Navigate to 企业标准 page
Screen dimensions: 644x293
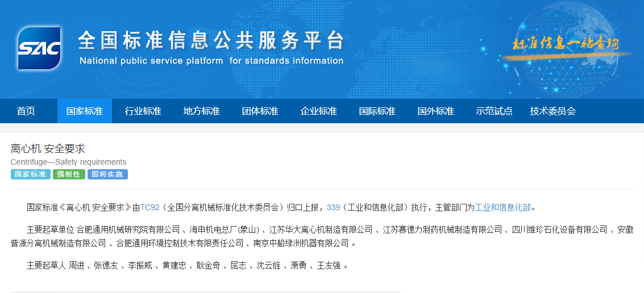coord(319,111)
